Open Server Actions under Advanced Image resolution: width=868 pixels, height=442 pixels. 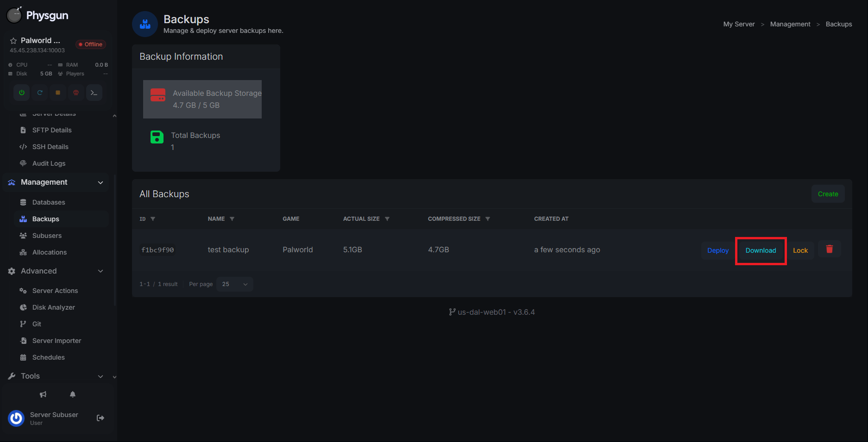56,291
